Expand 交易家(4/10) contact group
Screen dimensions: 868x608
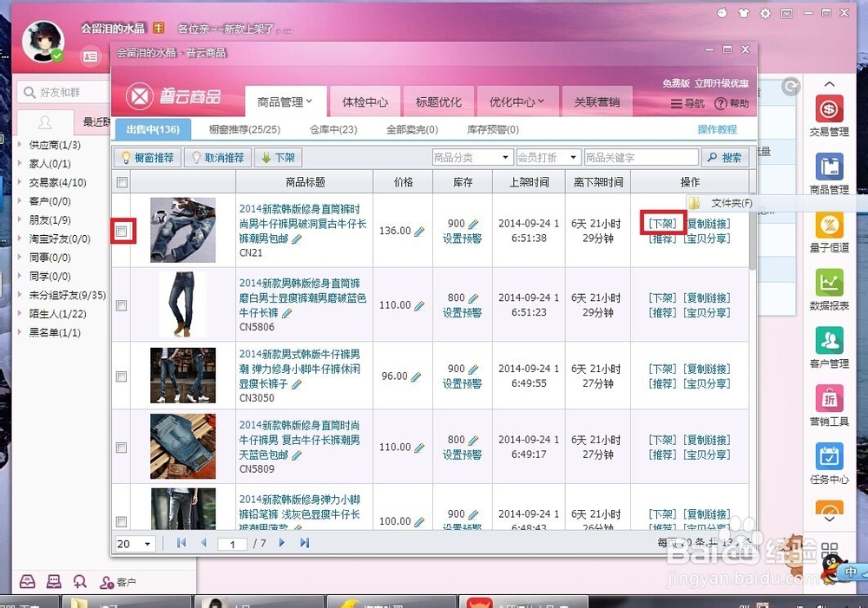[x=20, y=182]
